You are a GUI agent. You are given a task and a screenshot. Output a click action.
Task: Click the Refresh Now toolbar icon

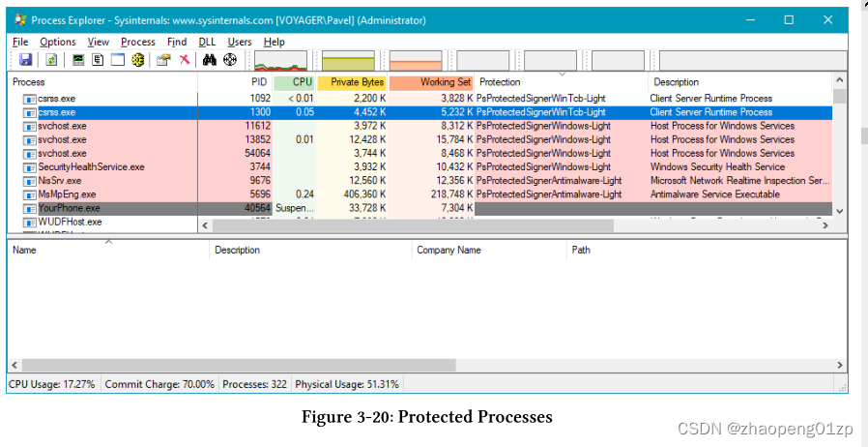click(x=51, y=60)
